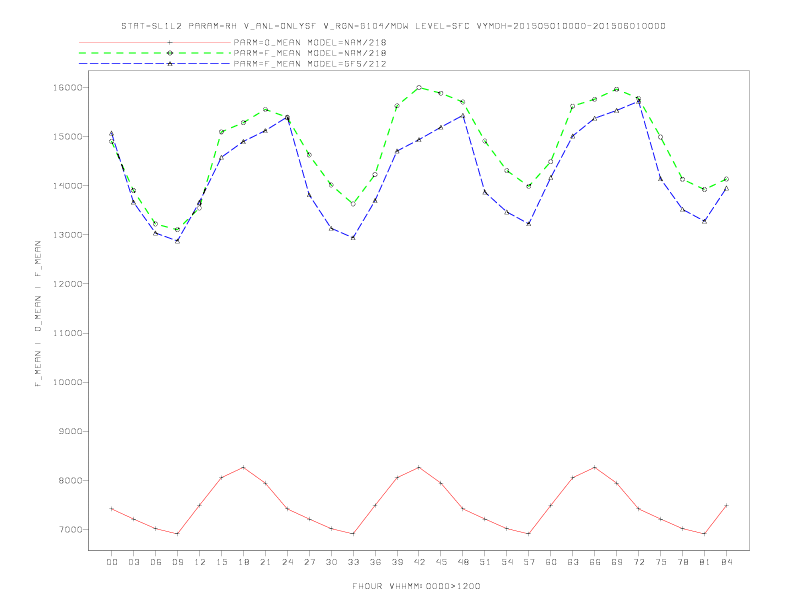The width and height of the screenshot is (792, 612).
Task: Click the 60 forecast hour label on x-axis
Action: coord(551,562)
